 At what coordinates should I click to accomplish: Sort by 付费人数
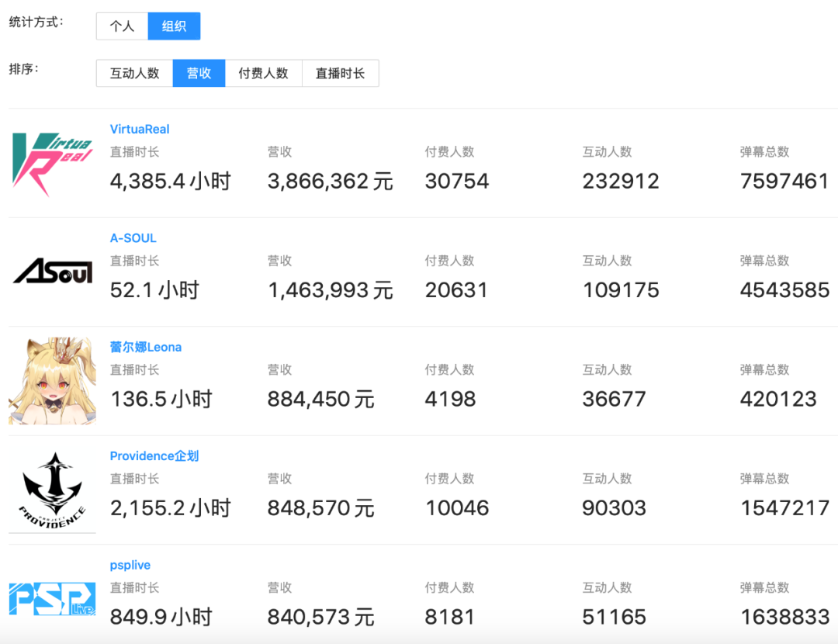pyautogui.click(x=263, y=73)
